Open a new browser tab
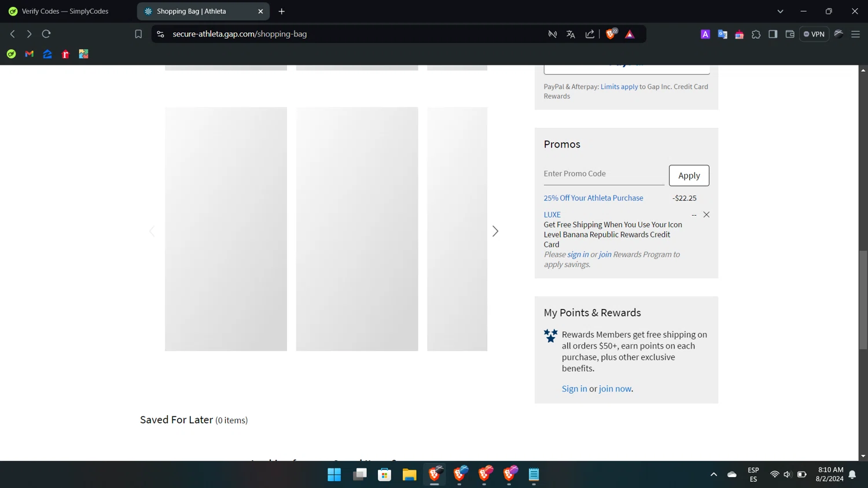 (x=282, y=11)
